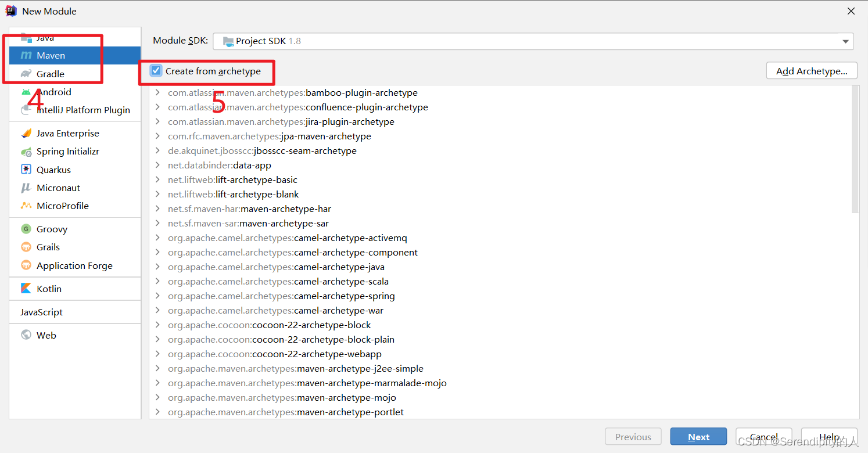Select IntelliJ Platform Plugin type
The width and height of the screenshot is (868, 453).
tap(75, 110)
